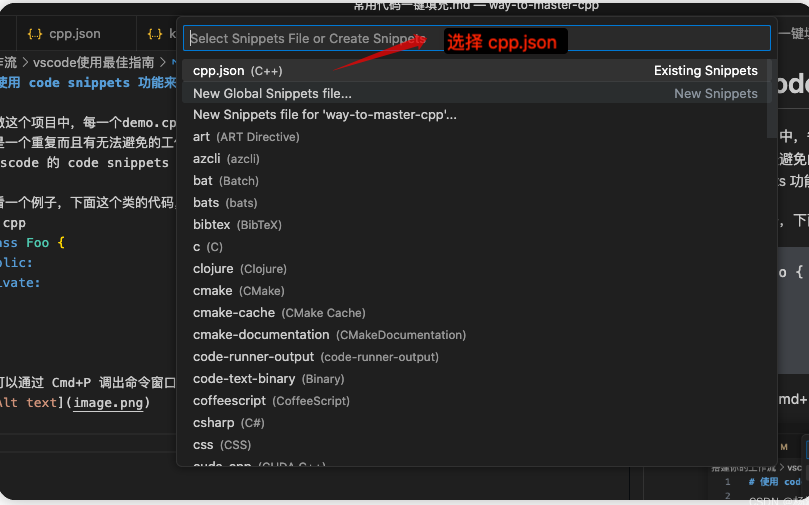
Task: Choose New Snippets file for 'way-to-master-cpp'
Action: click(475, 115)
